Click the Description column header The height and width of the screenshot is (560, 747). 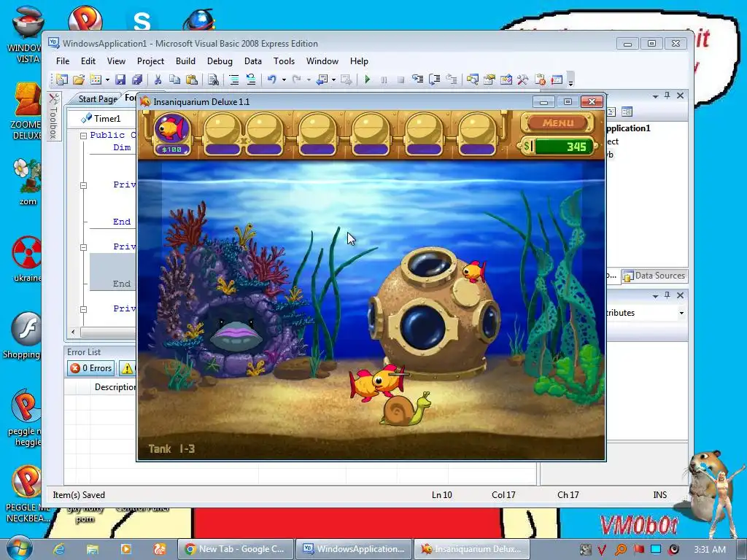(x=115, y=387)
